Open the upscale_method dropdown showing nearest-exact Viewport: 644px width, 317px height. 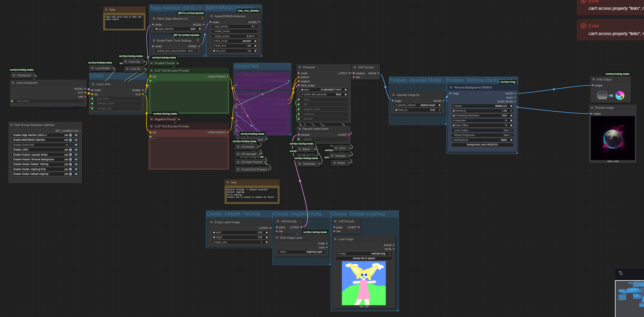pos(418,105)
